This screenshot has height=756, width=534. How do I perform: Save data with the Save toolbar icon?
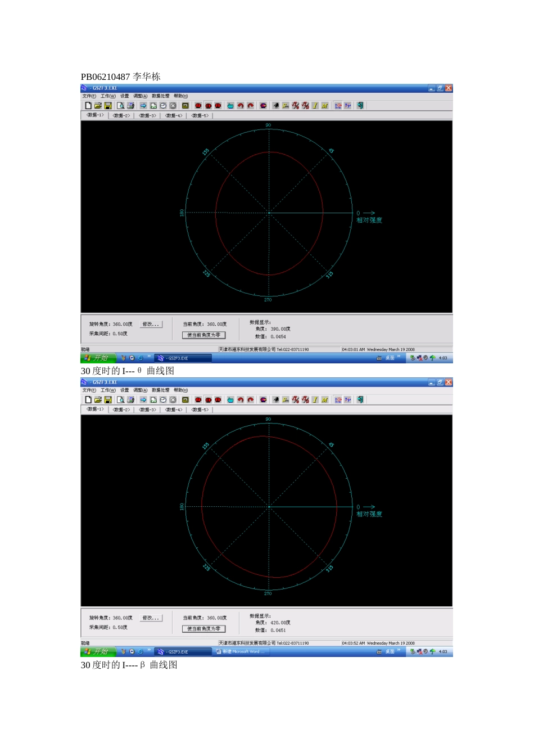tap(108, 106)
